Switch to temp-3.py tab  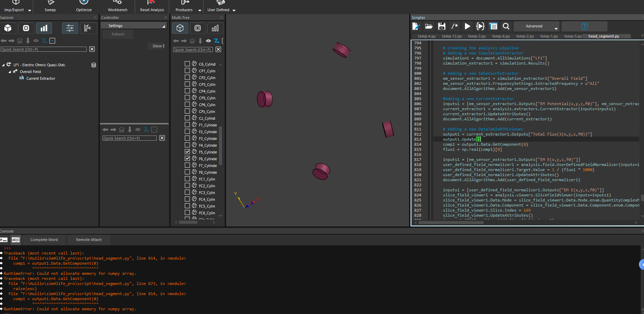(x=477, y=36)
